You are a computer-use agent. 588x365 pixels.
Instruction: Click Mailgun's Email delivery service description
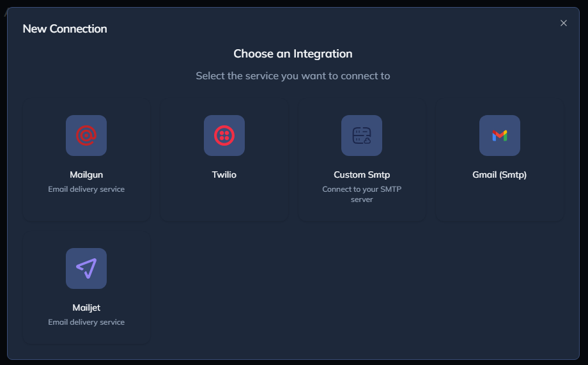pyautogui.click(x=86, y=189)
